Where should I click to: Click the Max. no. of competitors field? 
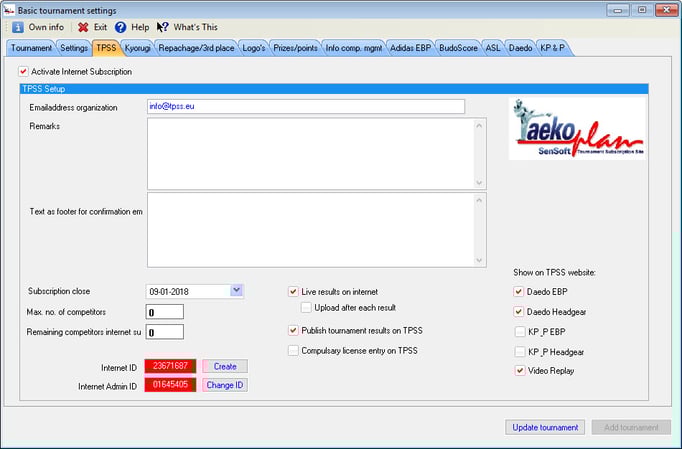click(164, 312)
